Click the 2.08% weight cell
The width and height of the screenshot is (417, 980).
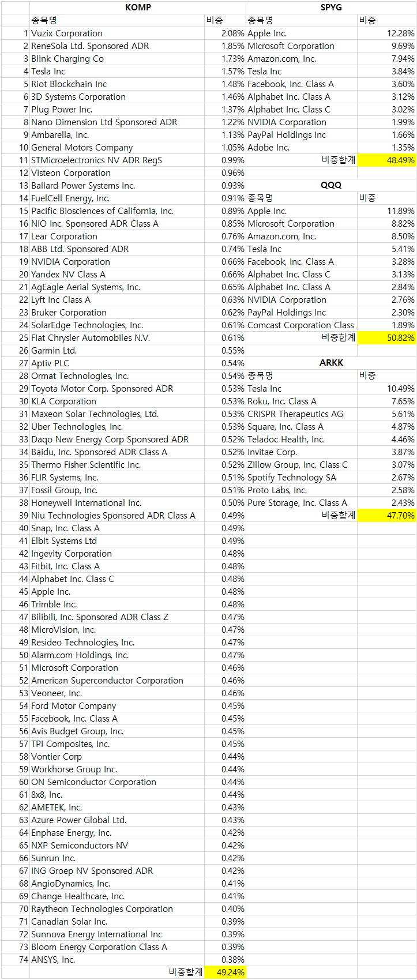[225, 33]
